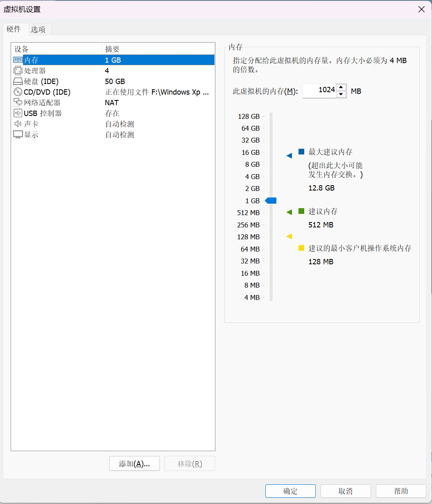The image size is (432, 504).
Task: Click the summary starting with 正在使用文件 F:\Windows Xp
Action: [157, 92]
